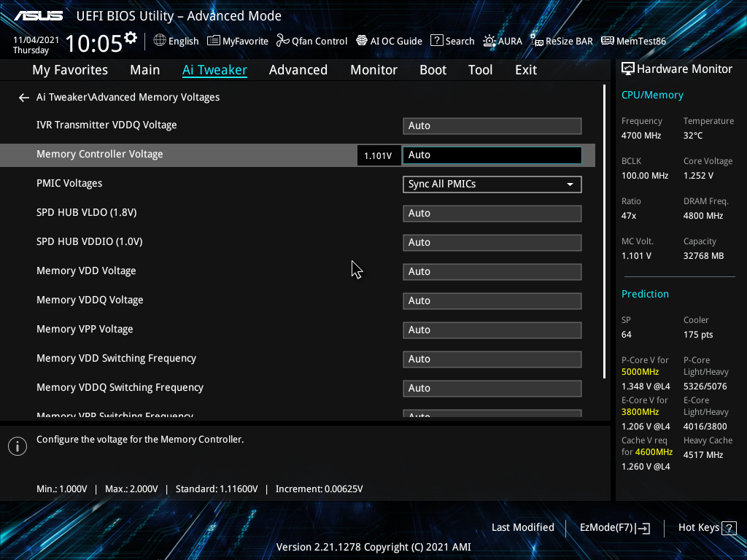This screenshot has height=560, width=747.
Task: Launch AI OC Guide brain icon
Action: (362, 41)
